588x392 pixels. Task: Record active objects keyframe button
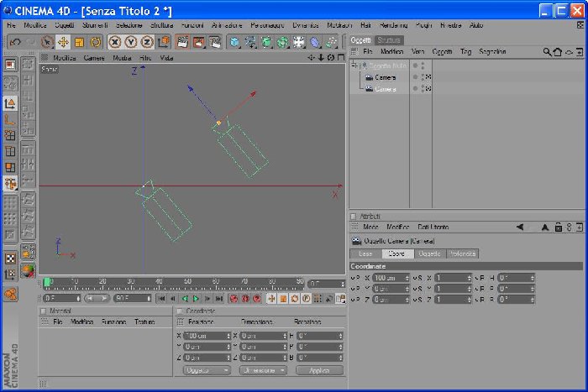click(234, 299)
